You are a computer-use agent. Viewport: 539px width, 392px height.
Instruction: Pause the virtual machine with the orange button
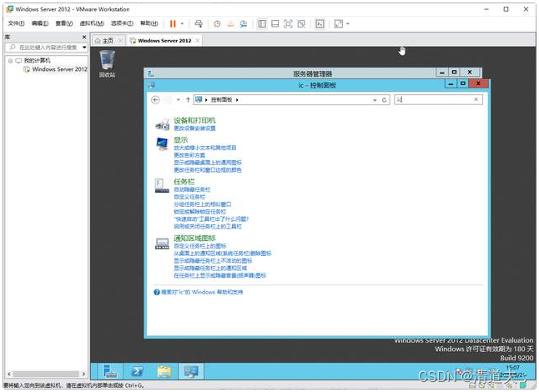(x=173, y=23)
